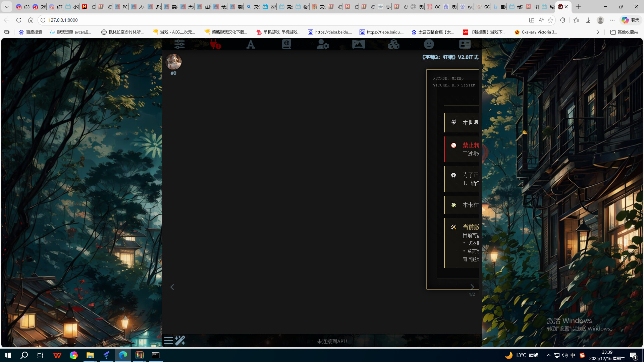
Task: Open the advanced formatting letter A panel
Action: 251,44
